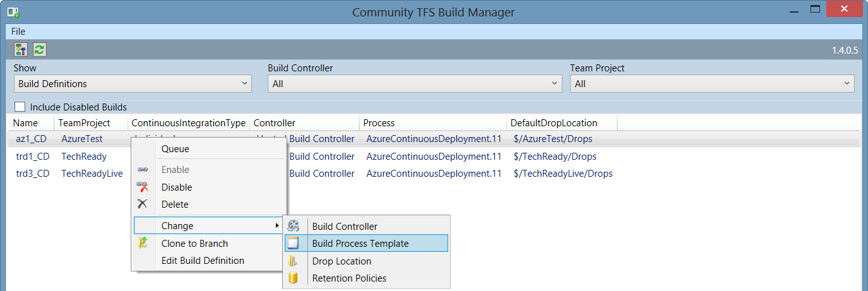Click the green refresh toolbar icon

click(39, 50)
